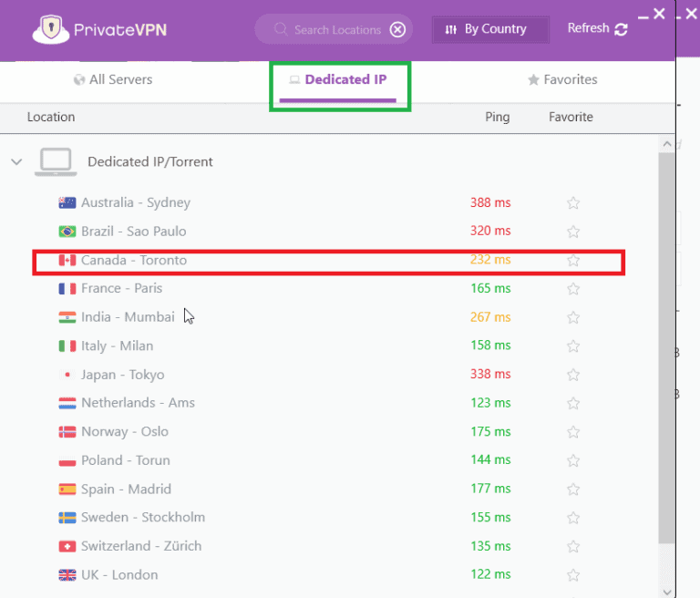Clear search with the X icon
The image size is (700, 598).
click(397, 29)
